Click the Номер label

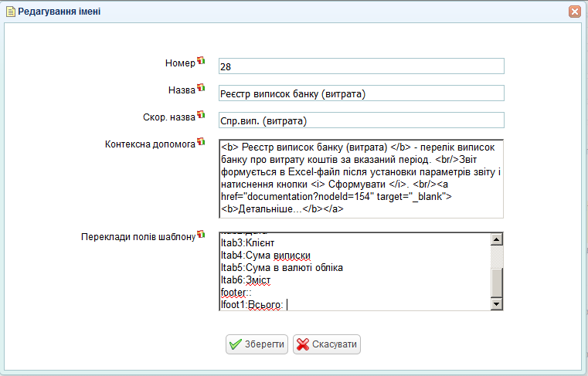tap(180, 63)
